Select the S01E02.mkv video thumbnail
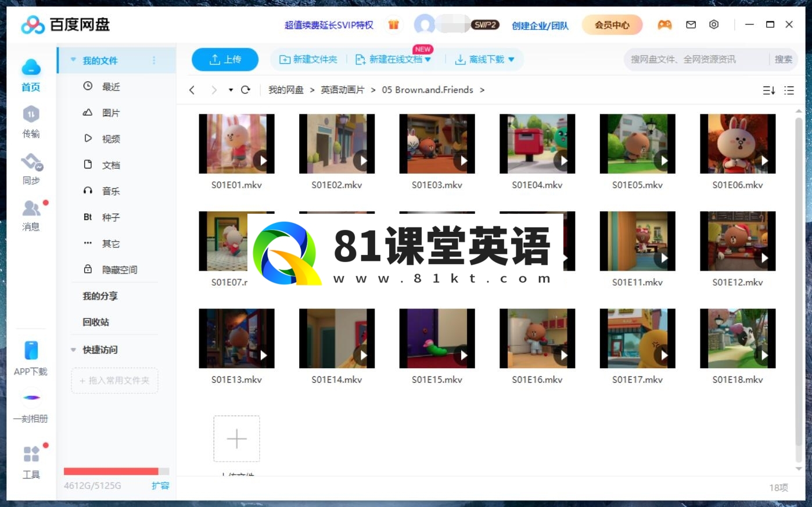 [x=337, y=143]
